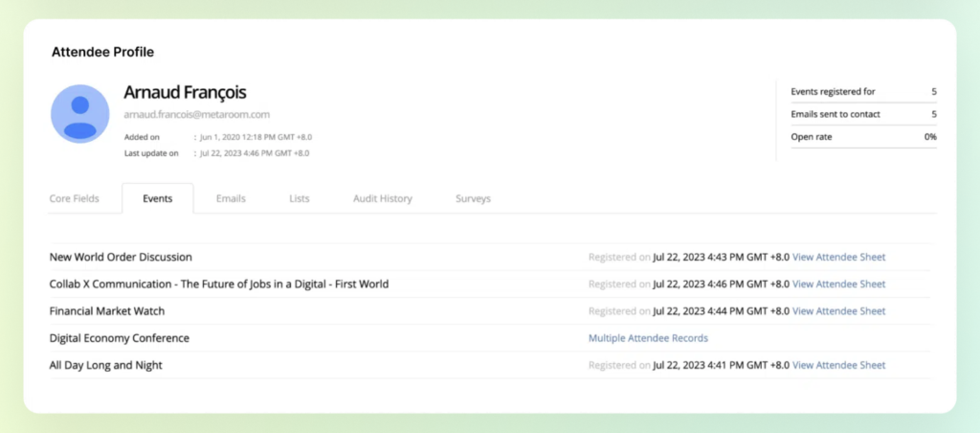View Attendee Sheet for All Day Long and Night
This screenshot has height=433, width=980.
(838, 365)
